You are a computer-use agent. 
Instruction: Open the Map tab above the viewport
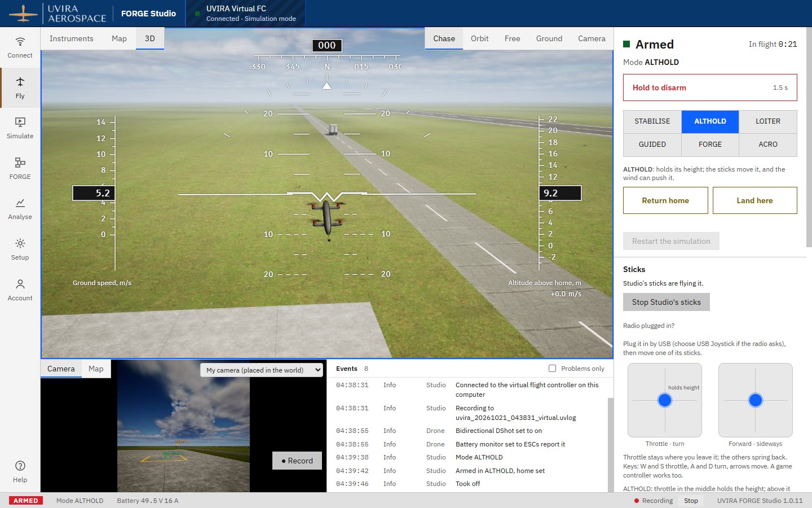(119, 38)
